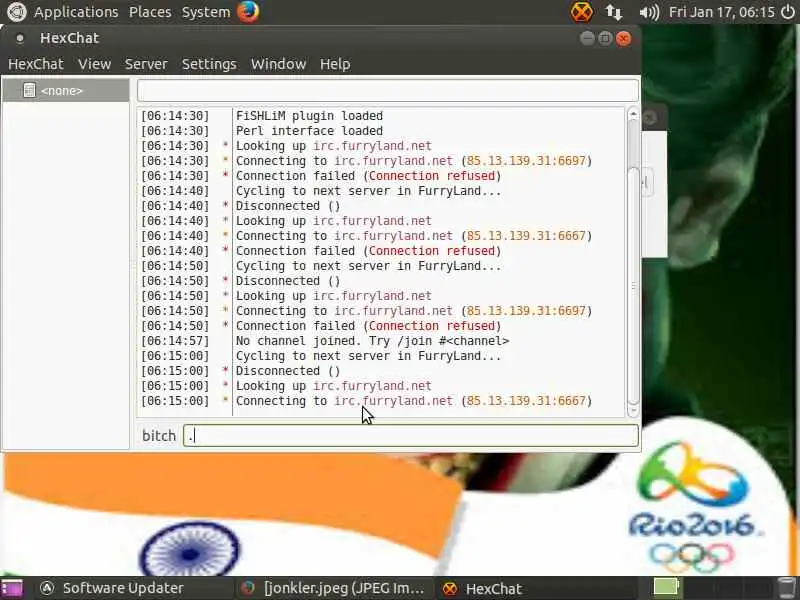Click irc.furryland.net in first Looking up line

click(372, 146)
